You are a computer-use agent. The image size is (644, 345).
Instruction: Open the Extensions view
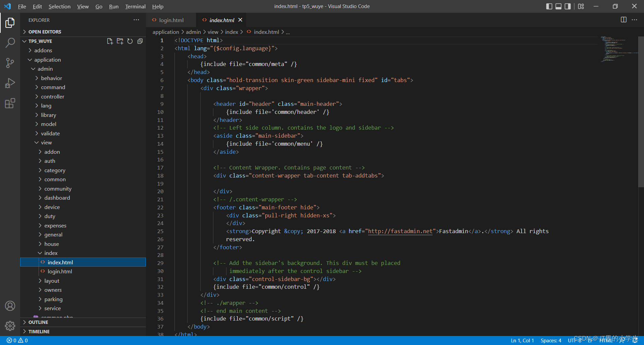[10, 103]
